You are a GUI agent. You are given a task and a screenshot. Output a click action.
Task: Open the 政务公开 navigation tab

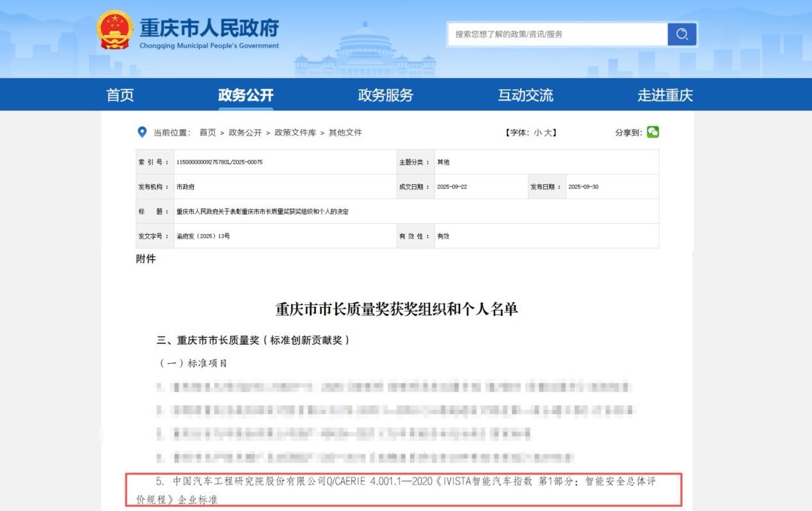(x=246, y=95)
